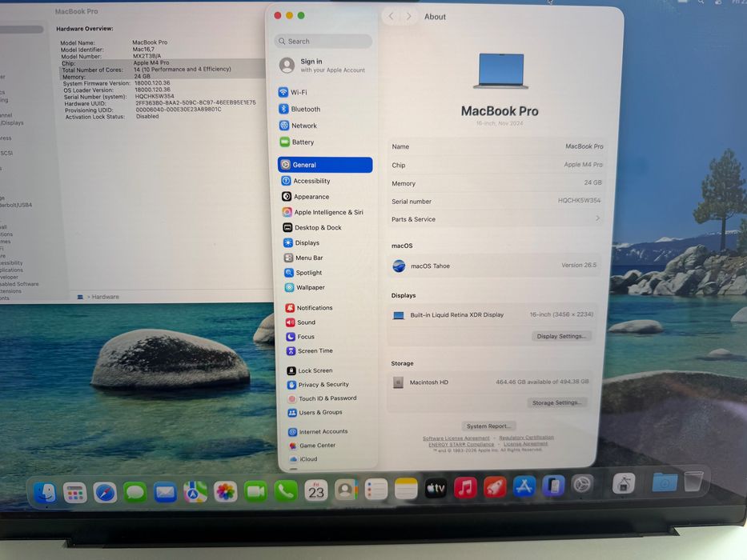Open Focus settings
747x560 pixels.
click(329, 337)
